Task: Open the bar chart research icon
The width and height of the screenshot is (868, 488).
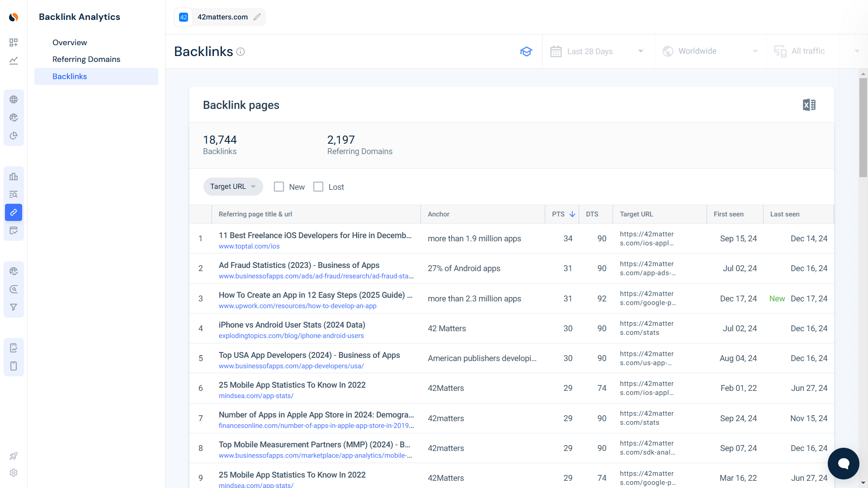Action: pyautogui.click(x=14, y=176)
